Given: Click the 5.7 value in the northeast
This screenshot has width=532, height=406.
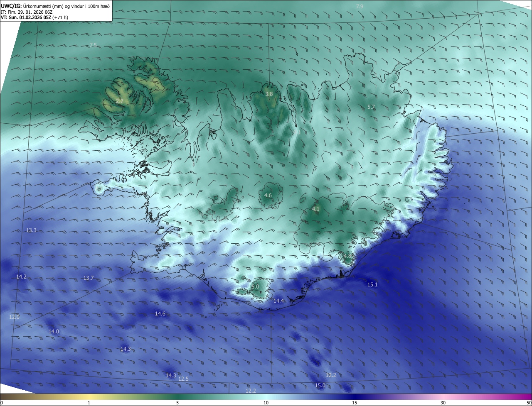Looking at the screenshot, I should pyautogui.click(x=371, y=107).
